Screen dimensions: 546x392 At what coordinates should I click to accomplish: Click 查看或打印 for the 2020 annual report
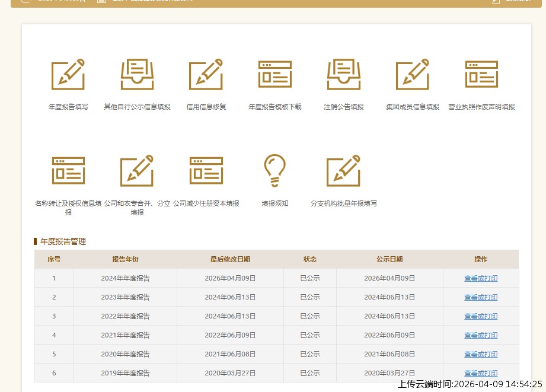point(481,354)
